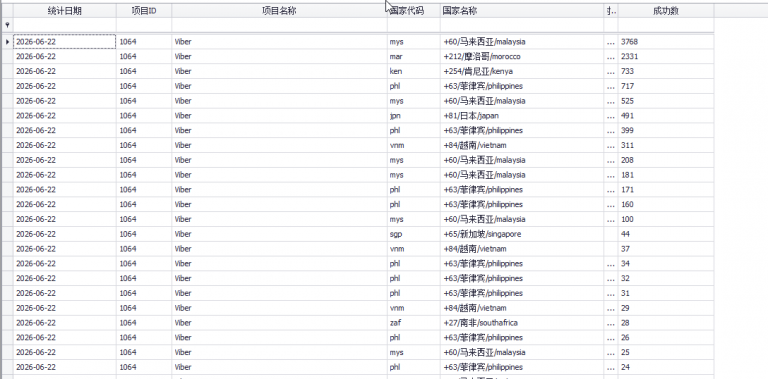Select the philippines name cell in the 26 row
Screen dimensions: 768x379
522,337
